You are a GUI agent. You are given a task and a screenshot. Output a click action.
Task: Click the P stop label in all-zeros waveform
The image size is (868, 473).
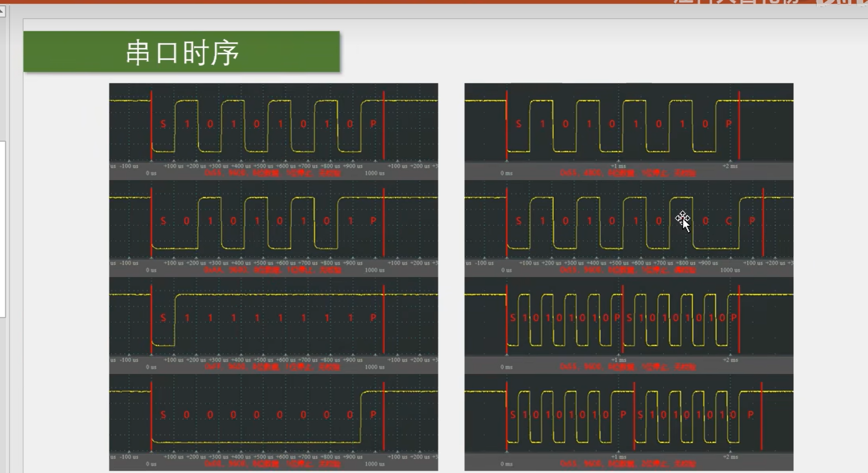(x=373, y=414)
